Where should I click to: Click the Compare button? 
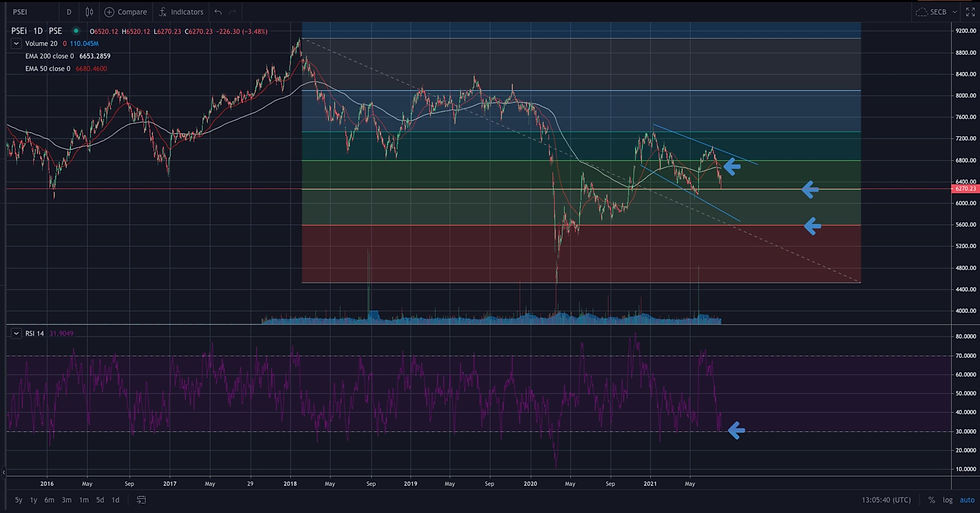[126, 12]
